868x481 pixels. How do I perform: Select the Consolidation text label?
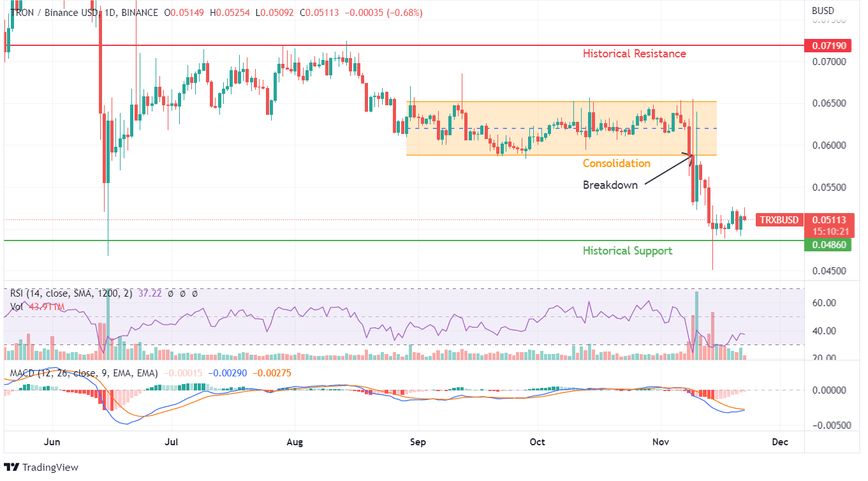[617, 163]
